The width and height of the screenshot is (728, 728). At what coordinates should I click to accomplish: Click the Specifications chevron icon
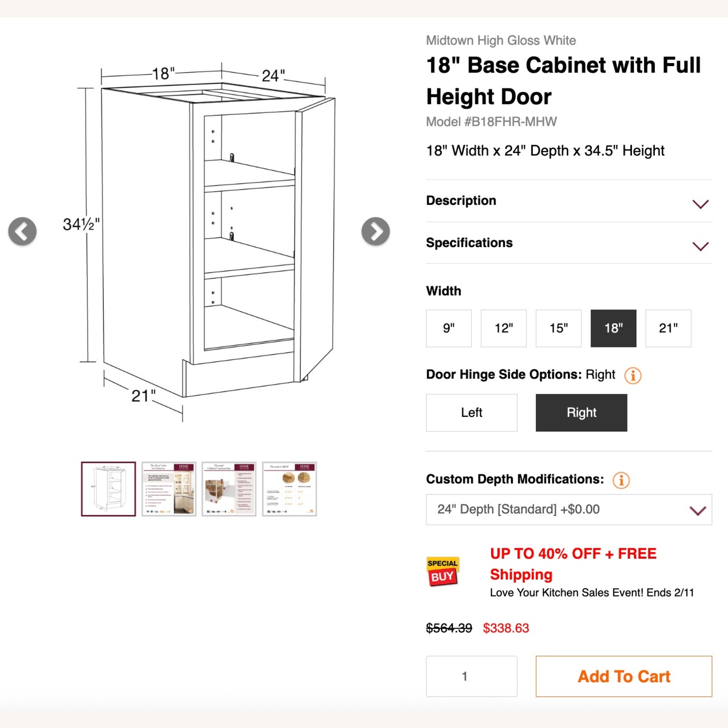[x=700, y=246]
